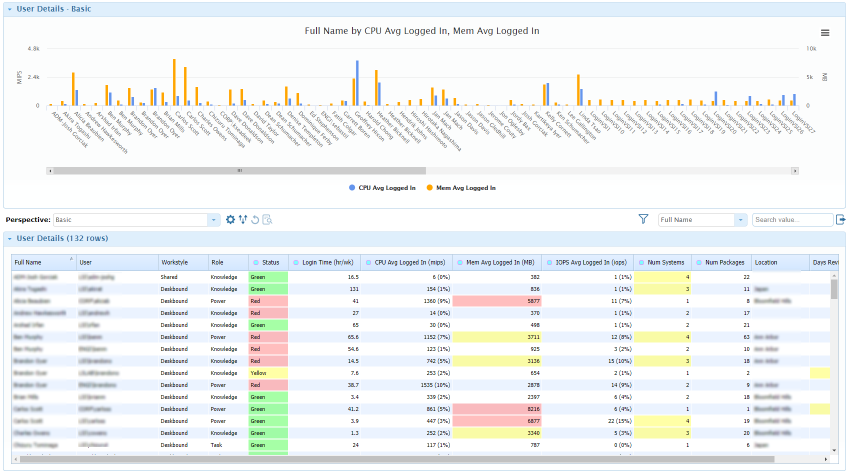Click chart scrollbar left arrow
850x474 pixels.
[x=50, y=171]
